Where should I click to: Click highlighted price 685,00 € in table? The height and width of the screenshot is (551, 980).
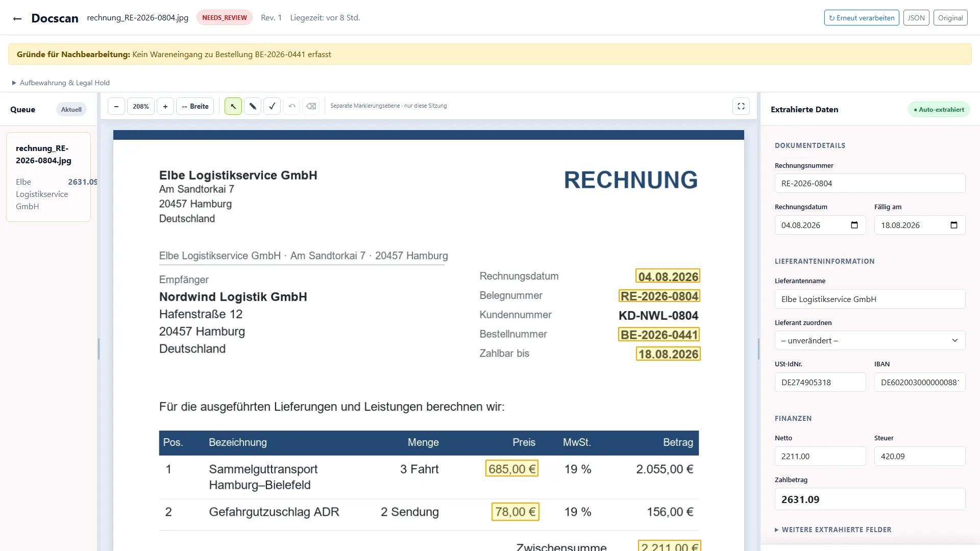tap(512, 469)
